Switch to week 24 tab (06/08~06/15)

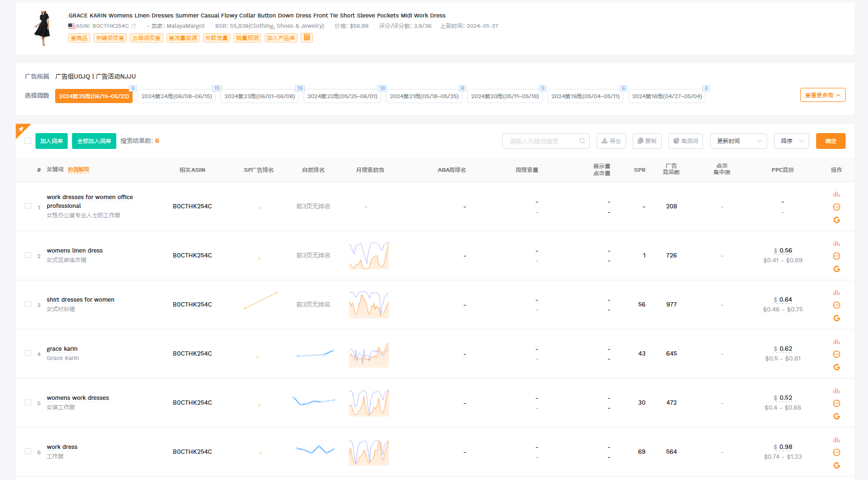pos(176,97)
